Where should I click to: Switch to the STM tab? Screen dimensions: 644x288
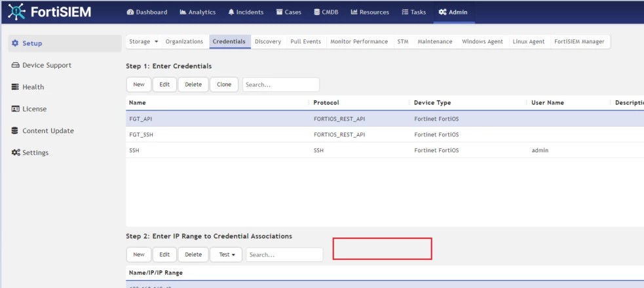(403, 41)
